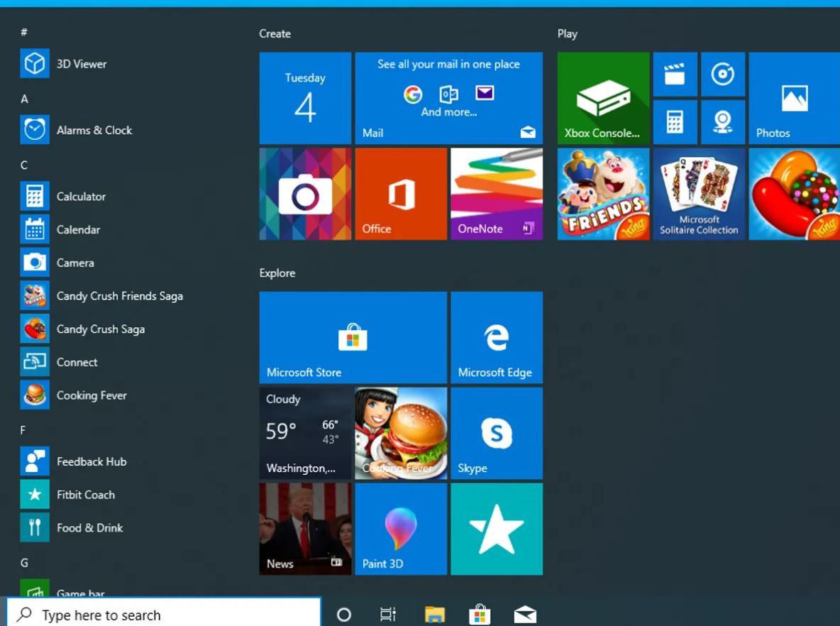Screen dimensions: 840x626
Task: Open the Photos tile
Action: click(x=792, y=97)
